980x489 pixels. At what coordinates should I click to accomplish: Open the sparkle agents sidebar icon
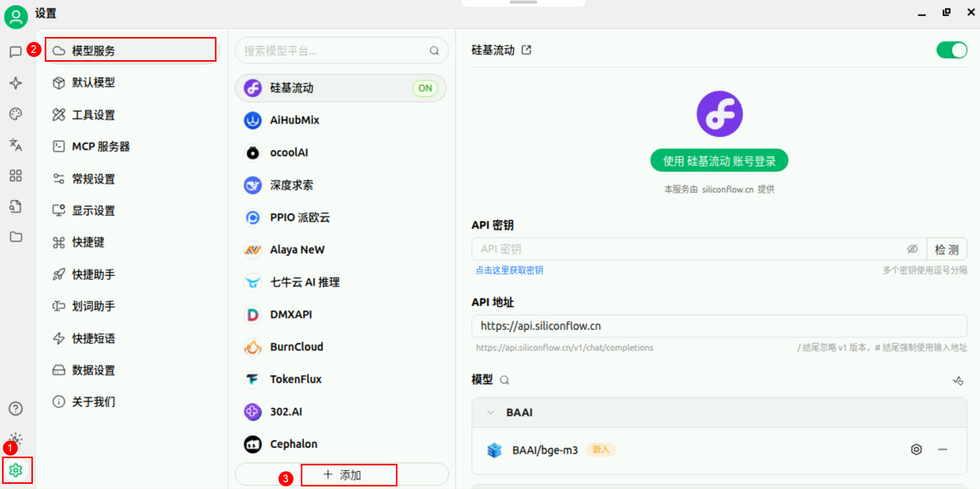(15, 83)
